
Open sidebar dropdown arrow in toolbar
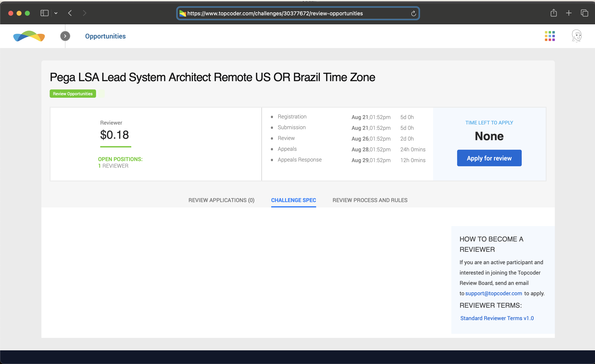[56, 13]
